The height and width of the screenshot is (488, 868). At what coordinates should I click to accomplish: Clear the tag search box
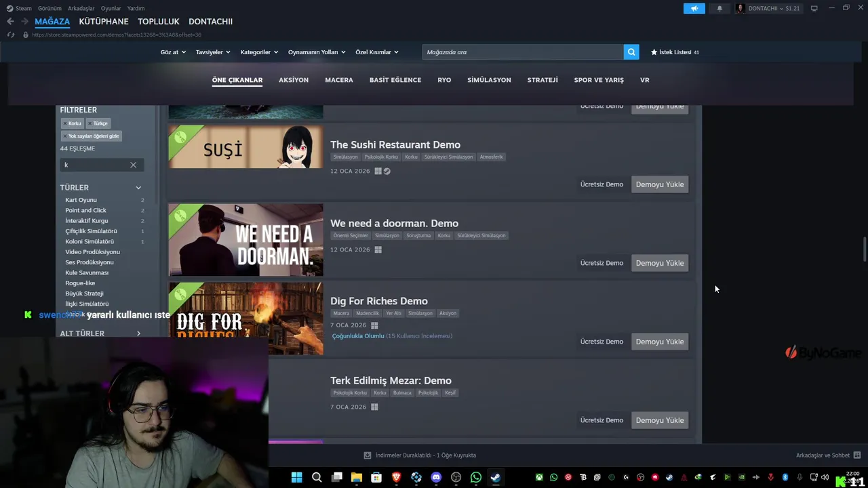point(133,165)
